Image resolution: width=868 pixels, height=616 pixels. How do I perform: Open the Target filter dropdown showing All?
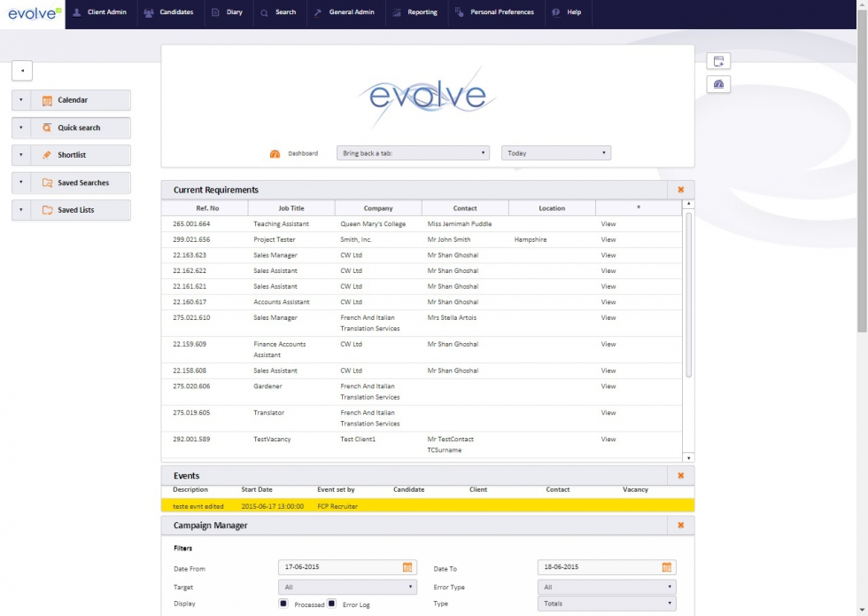coord(347,586)
